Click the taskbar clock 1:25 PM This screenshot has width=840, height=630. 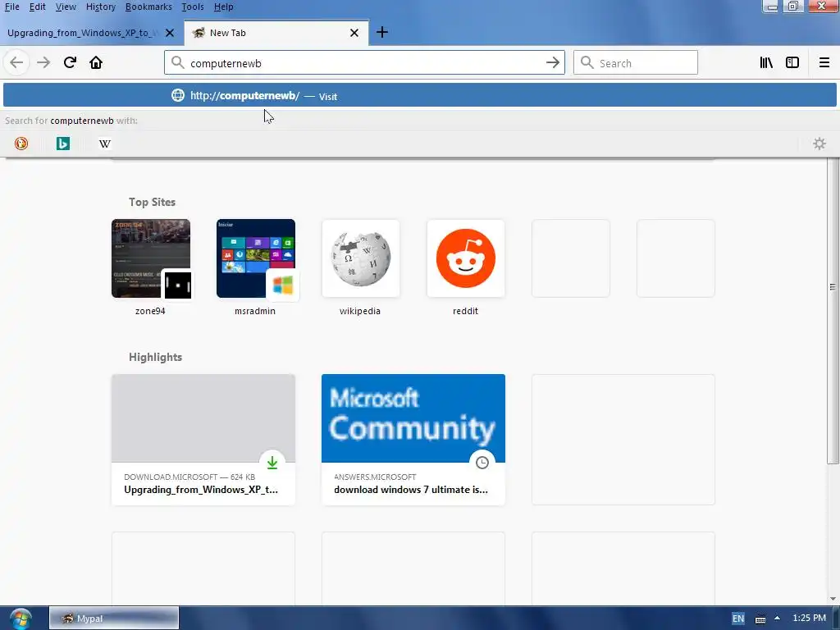pos(809,618)
